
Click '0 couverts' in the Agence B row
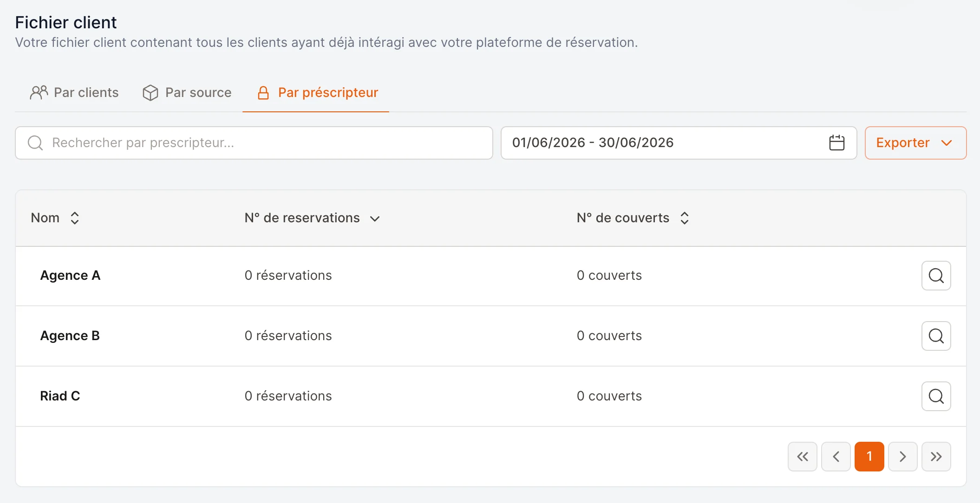(x=609, y=336)
